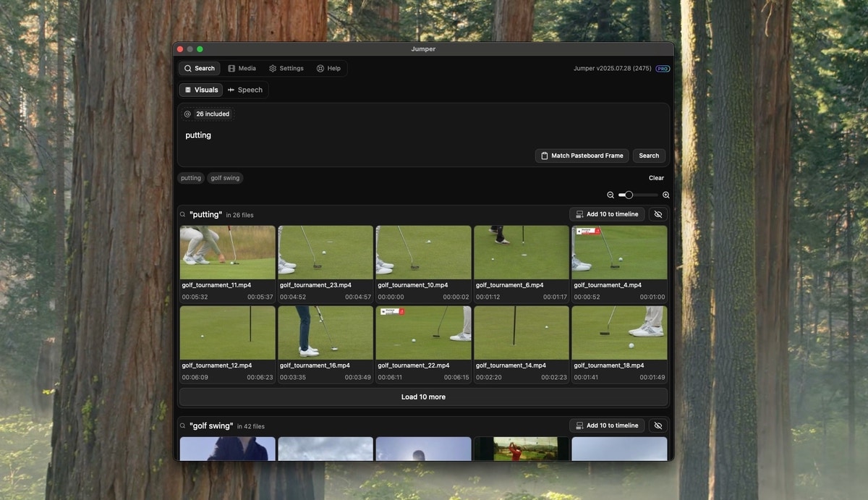Load 10 more putting results
Screen dimensions: 868x500
423,397
